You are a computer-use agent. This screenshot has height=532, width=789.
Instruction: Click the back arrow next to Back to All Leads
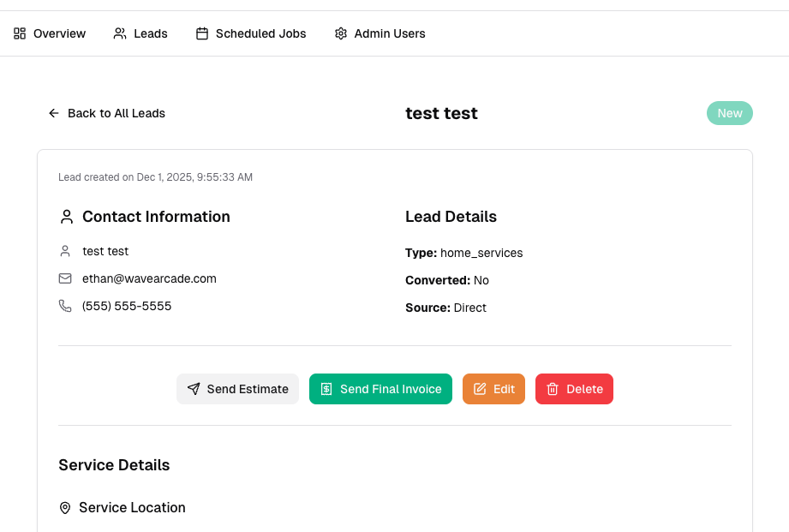54,113
